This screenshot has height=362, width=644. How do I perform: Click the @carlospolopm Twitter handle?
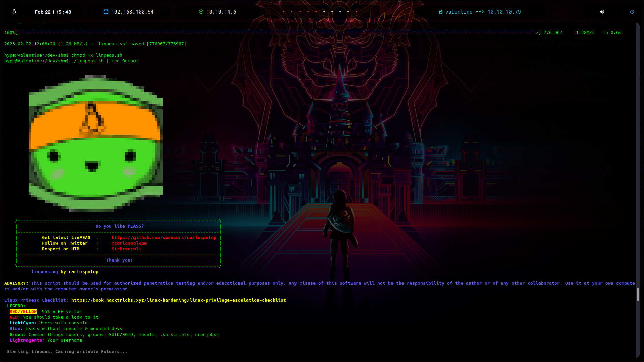(x=129, y=243)
